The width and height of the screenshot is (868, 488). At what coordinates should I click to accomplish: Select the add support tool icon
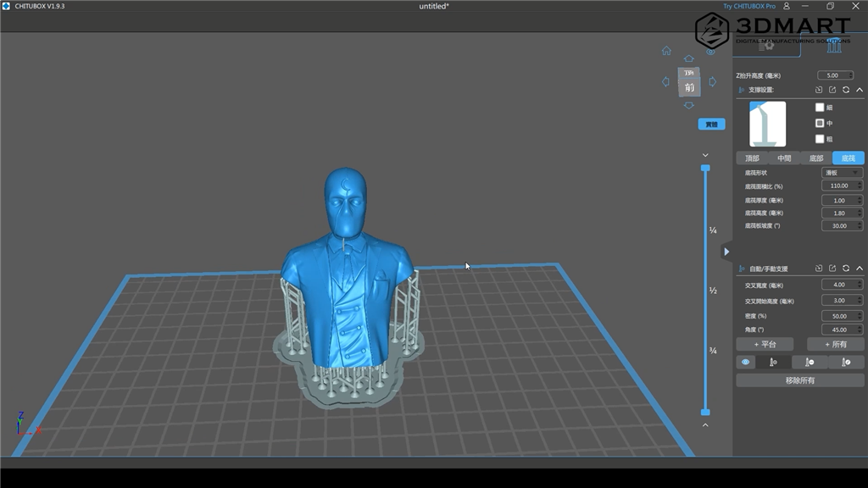[x=773, y=362]
